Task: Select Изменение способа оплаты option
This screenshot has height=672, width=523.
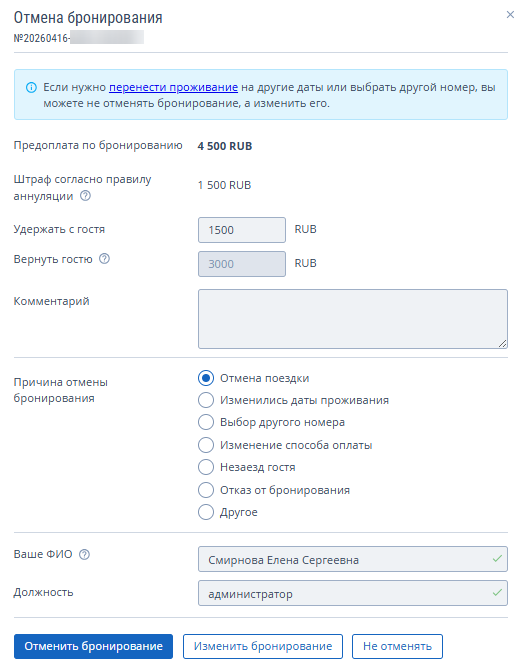Action: (x=206, y=445)
